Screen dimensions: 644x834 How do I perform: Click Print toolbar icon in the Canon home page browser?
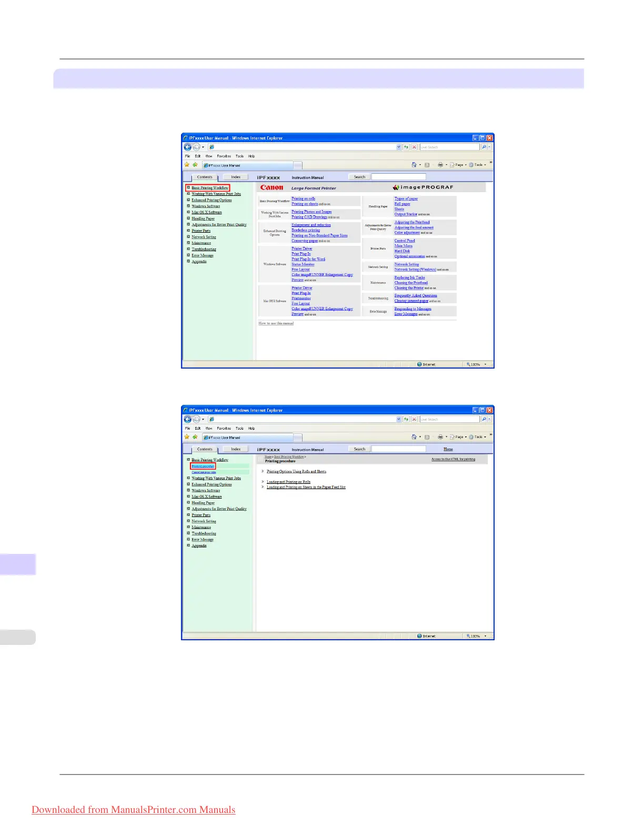point(440,165)
